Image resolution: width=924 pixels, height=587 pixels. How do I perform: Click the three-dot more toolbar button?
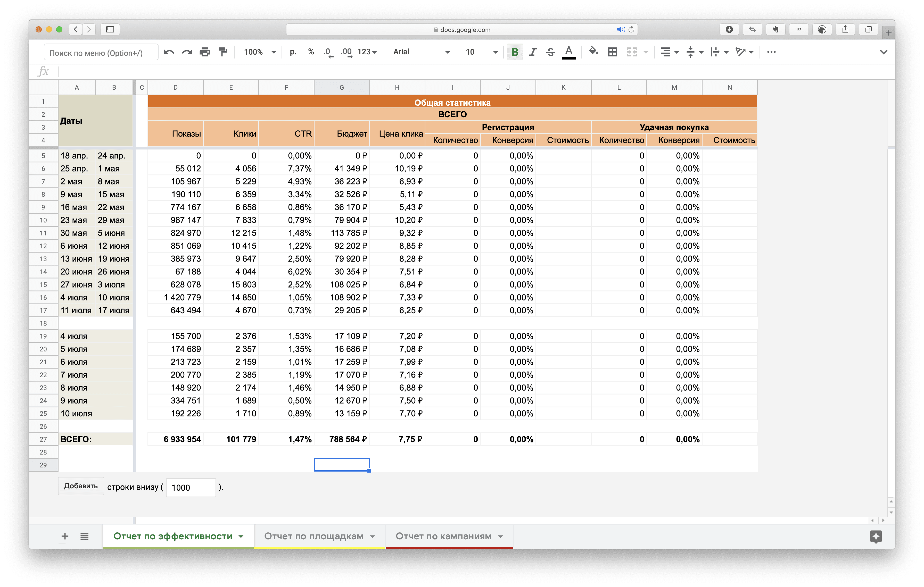771,52
